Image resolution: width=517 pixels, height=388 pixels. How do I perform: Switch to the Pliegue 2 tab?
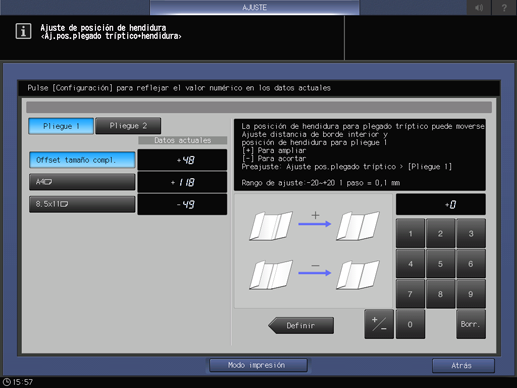pos(128,126)
